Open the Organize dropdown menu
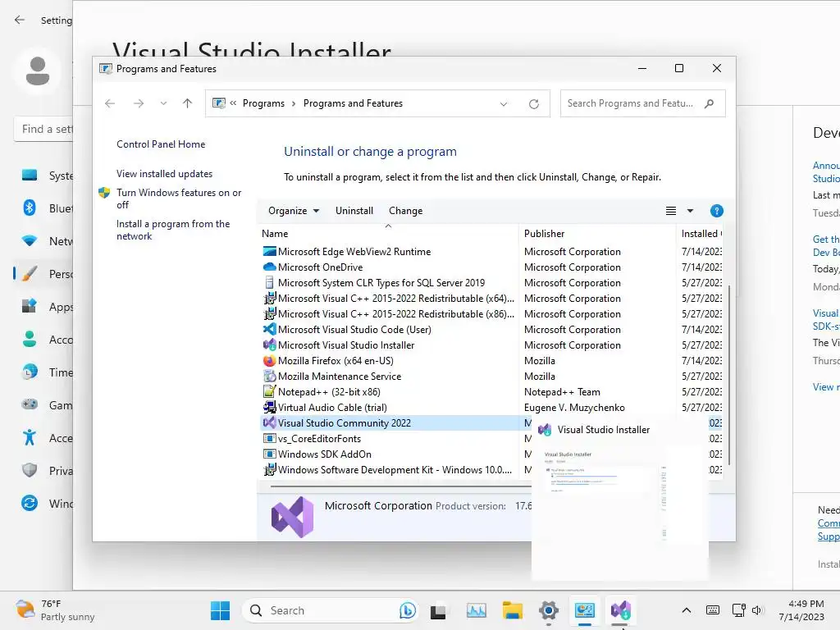Image resolution: width=840 pixels, height=630 pixels. tap(294, 211)
